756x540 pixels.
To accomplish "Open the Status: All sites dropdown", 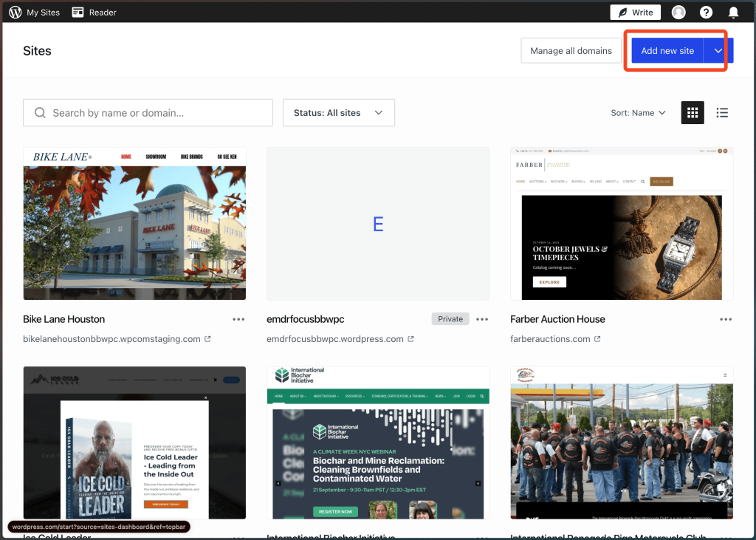I will point(338,113).
